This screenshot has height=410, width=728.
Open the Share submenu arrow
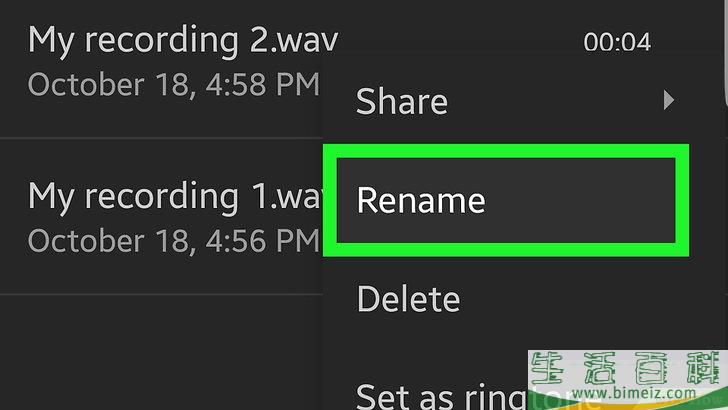pos(668,100)
